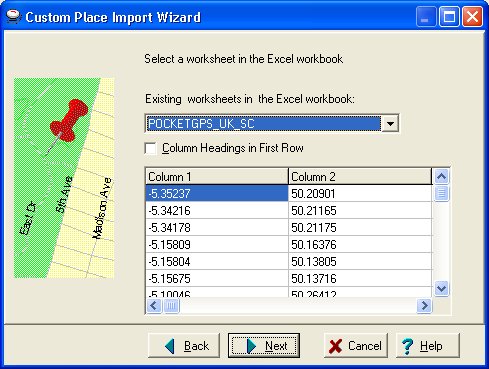Click the red pushpin map image

coord(64,178)
